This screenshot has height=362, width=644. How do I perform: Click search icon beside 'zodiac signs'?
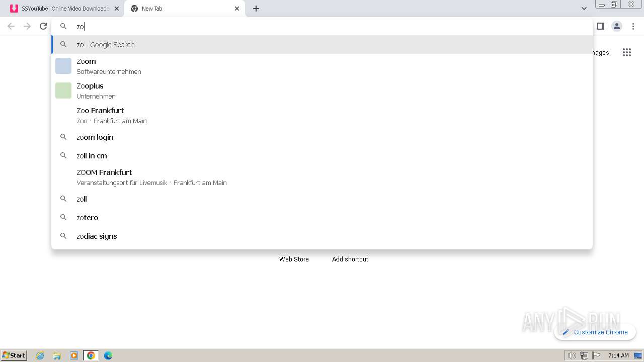(x=63, y=236)
